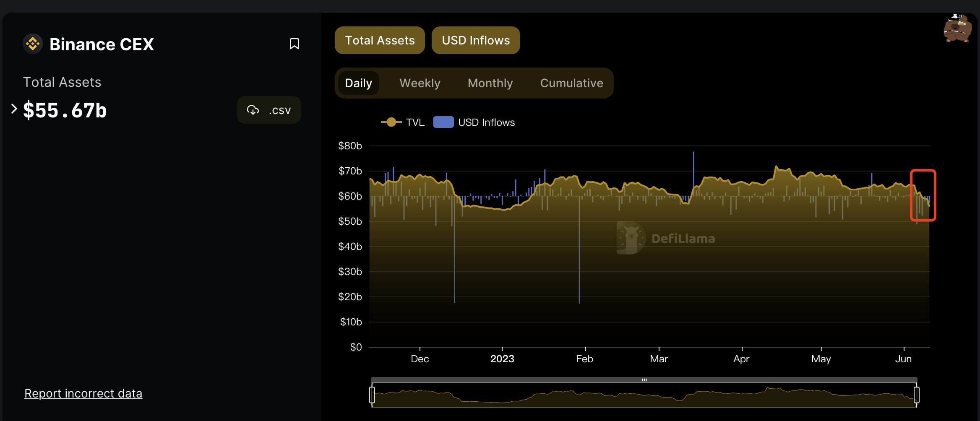Toggle USD Inflows legend swatch
The image size is (980, 421).
click(x=443, y=122)
